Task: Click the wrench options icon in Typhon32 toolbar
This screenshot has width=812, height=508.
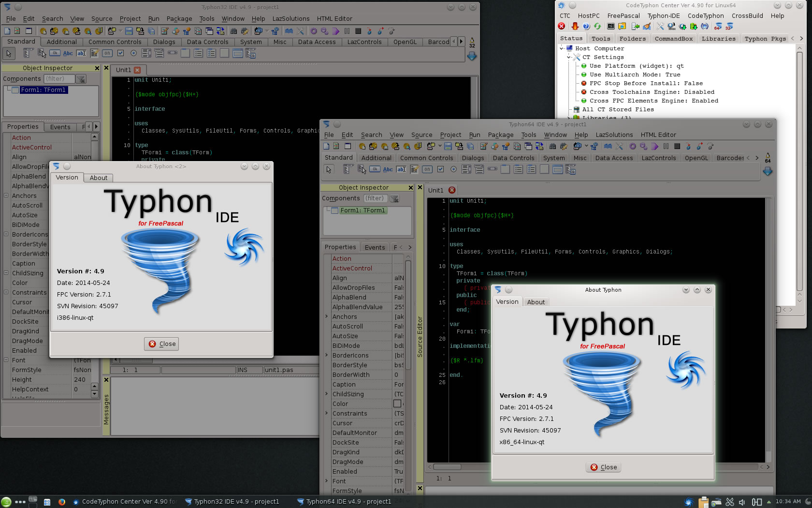Action: coord(300,31)
